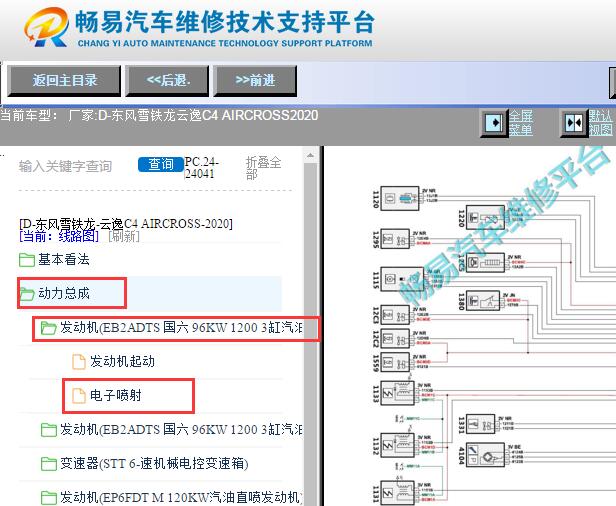This screenshot has height=506, width=616.
Task: Open the 全屏菜单 link
Action: tap(521, 123)
